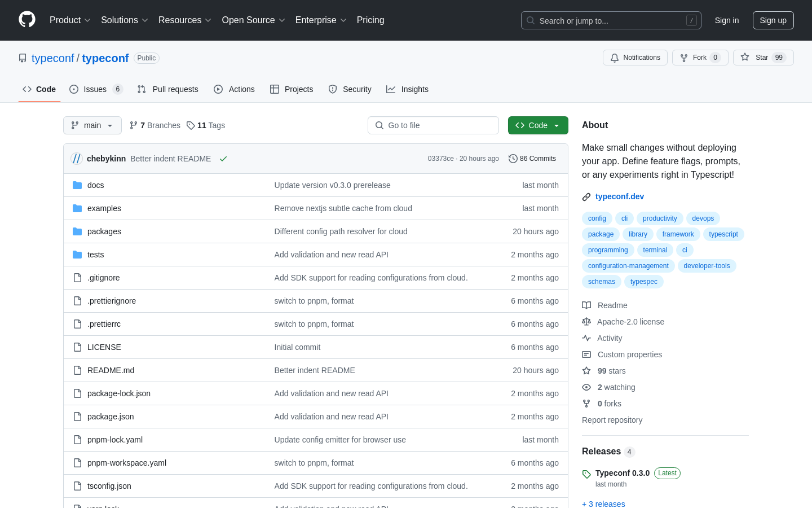Open the green Code dropdown button

538,125
